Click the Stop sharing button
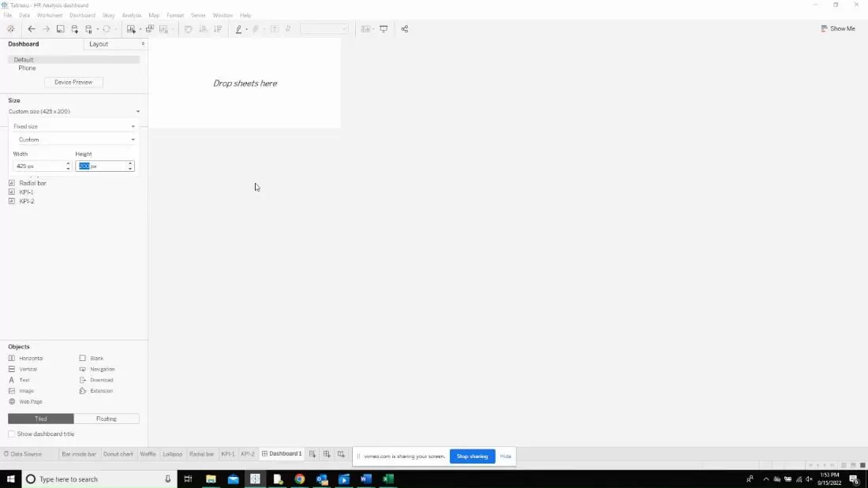Screen dimensions: 868x488 (x=472, y=456)
